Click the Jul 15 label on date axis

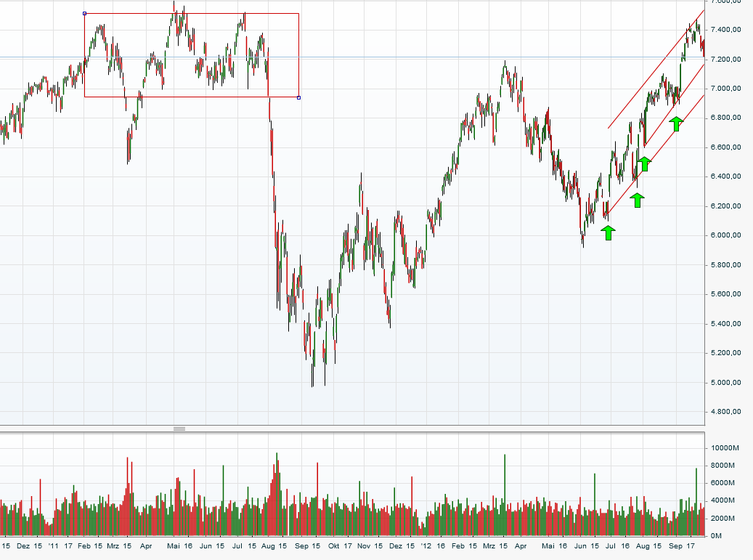click(245, 546)
